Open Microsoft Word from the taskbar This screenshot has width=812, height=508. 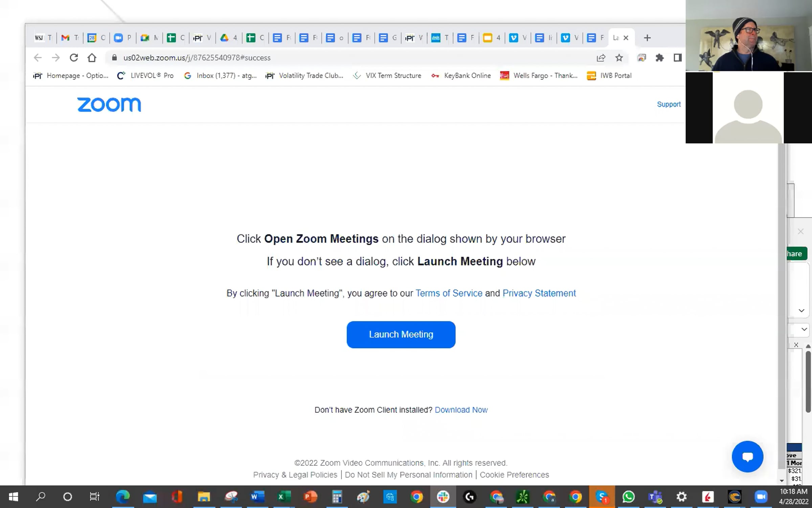point(257,497)
